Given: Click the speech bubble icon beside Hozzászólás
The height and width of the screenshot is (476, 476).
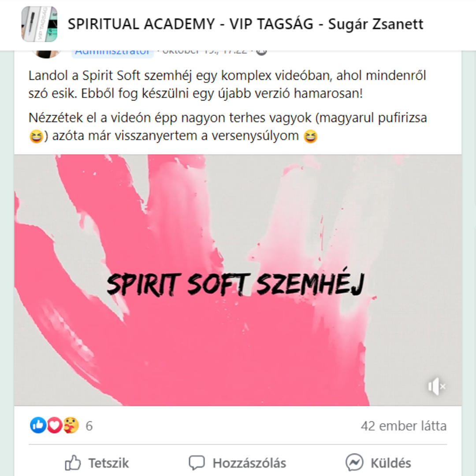Looking at the screenshot, I should (197, 463).
